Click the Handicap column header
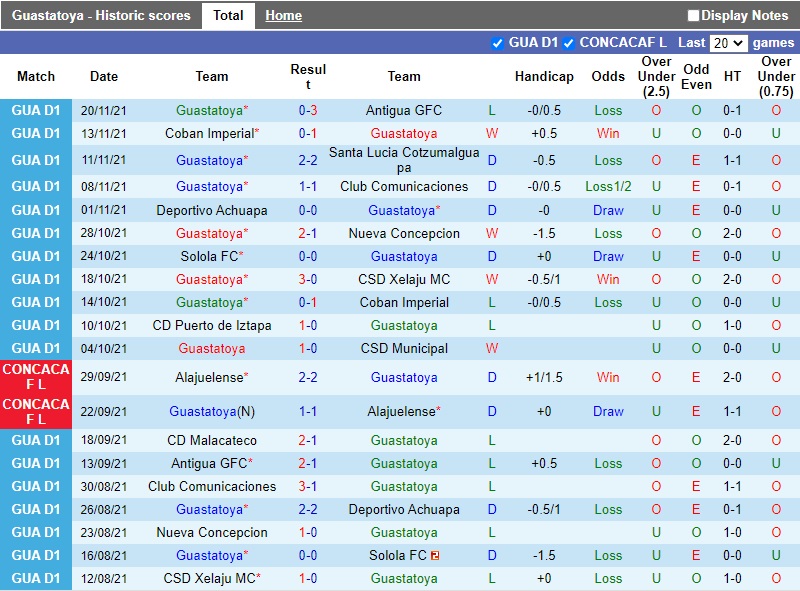 (x=544, y=77)
